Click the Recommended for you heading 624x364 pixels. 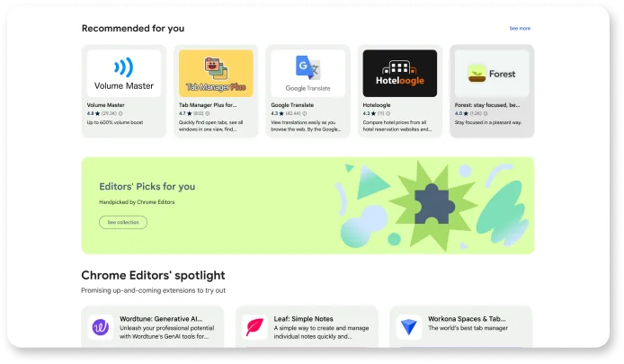[133, 28]
